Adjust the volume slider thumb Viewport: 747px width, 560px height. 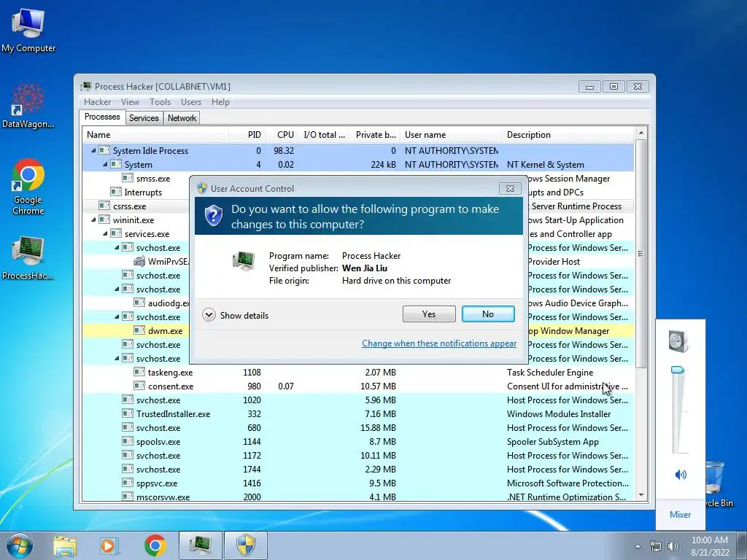coord(678,370)
